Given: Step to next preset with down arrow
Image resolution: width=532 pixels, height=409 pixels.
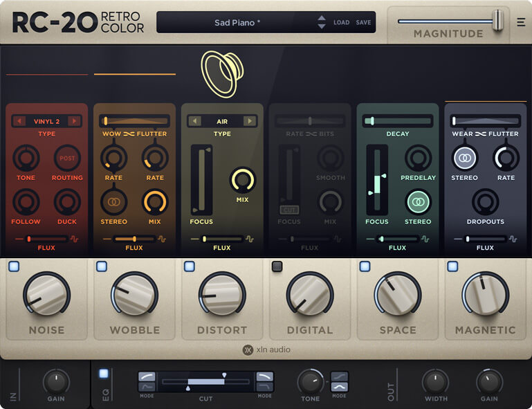Looking at the screenshot, I should [322, 26].
